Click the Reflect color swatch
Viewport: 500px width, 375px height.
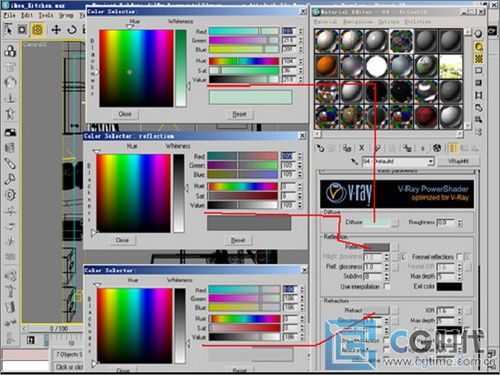tap(377, 247)
